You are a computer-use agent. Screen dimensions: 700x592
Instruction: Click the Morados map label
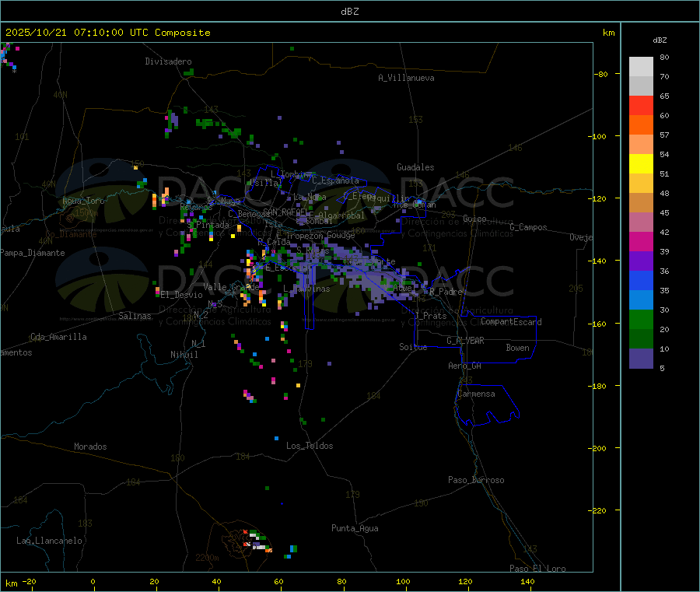click(x=90, y=447)
